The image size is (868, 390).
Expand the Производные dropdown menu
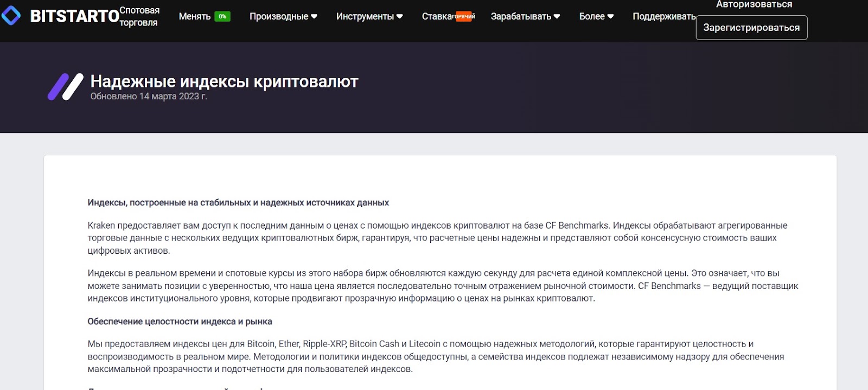(x=283, y=16)
